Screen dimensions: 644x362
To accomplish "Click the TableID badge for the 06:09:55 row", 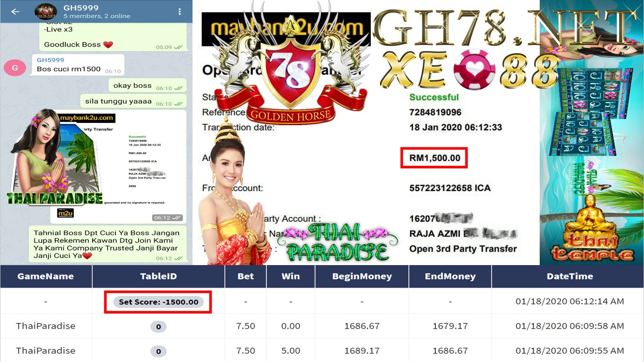I will 158,351.
